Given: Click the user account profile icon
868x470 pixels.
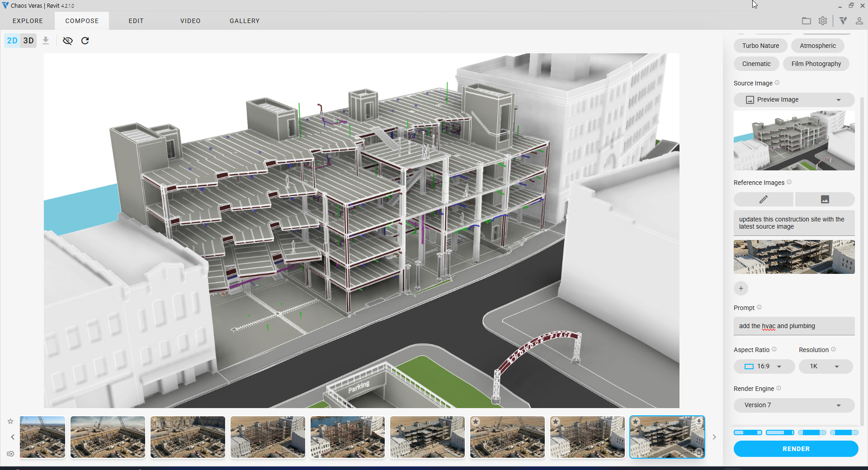Looking at the screenshot, I should tap(859, 21).
